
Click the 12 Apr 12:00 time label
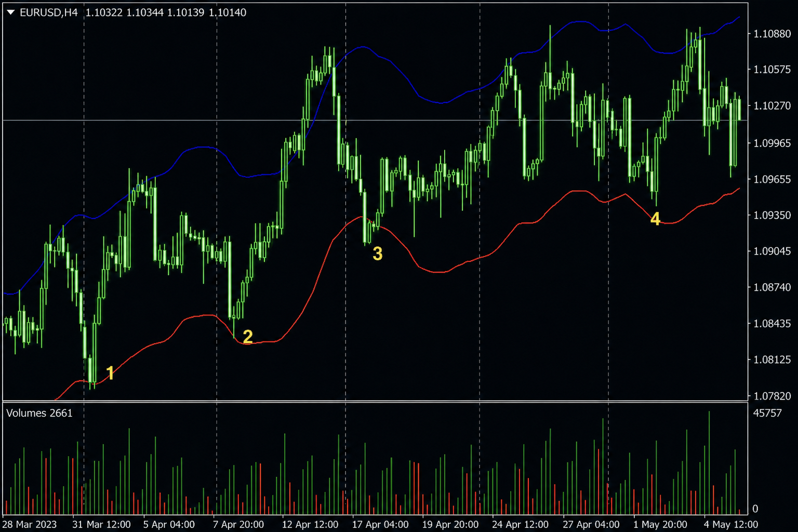tap(310, 524)
